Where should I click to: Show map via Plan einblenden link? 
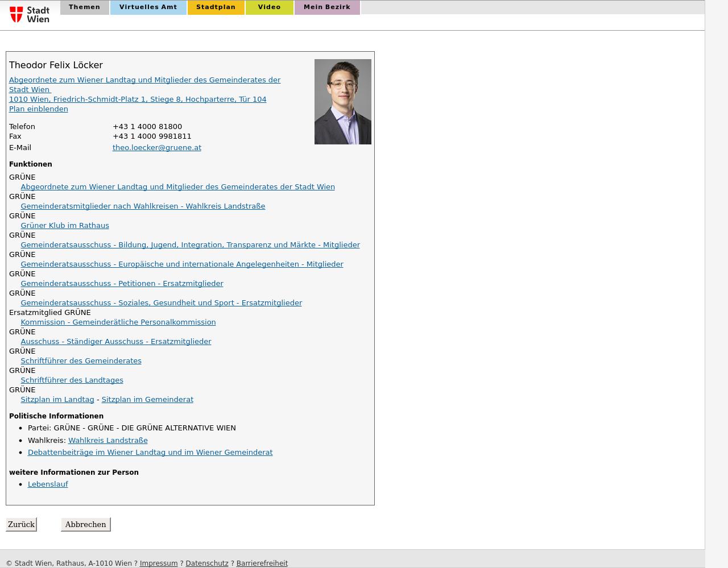click(x=38, y=109)
